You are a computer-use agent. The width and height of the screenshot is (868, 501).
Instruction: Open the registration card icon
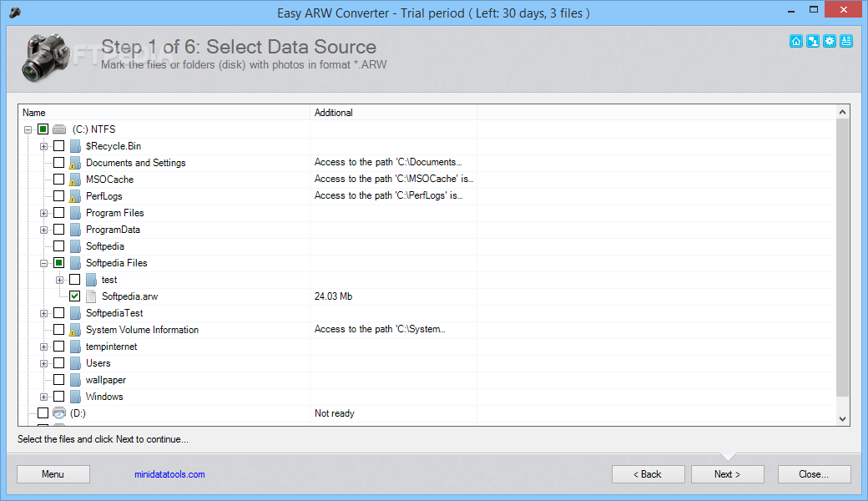[845, 41]
